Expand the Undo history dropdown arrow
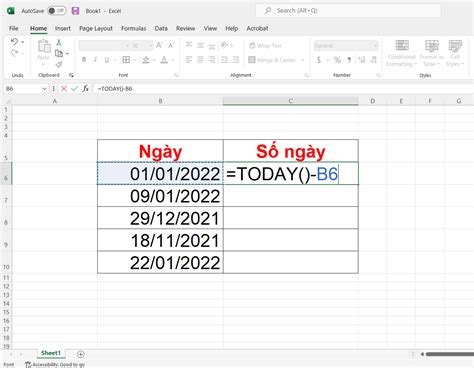Screen dimensions: 474x368 tap(23, 42)
